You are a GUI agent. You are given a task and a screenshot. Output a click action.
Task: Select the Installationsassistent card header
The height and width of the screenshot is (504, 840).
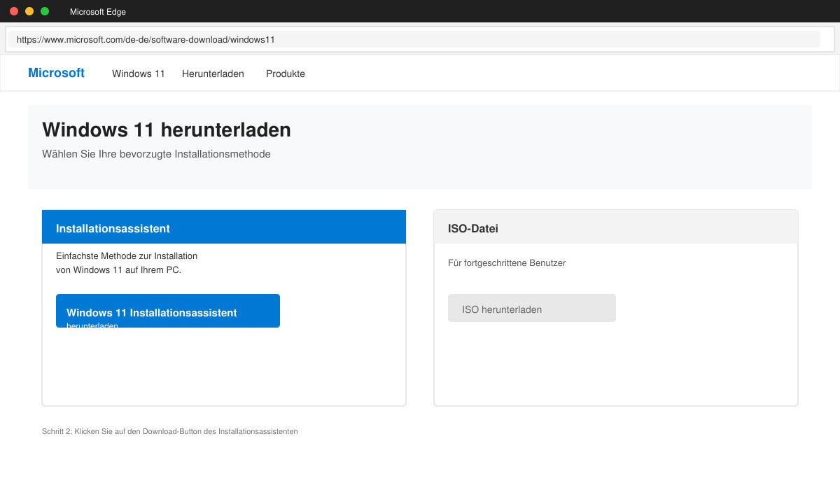224,227
